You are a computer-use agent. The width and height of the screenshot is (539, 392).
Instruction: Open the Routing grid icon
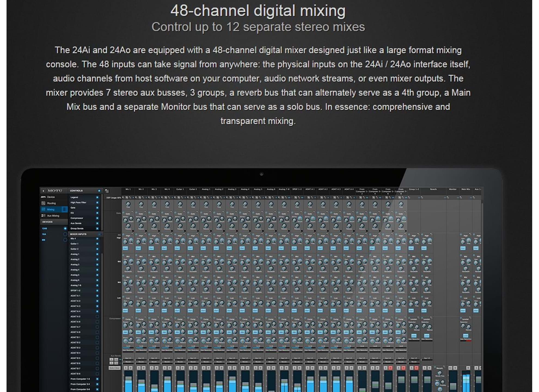(43, 203)
